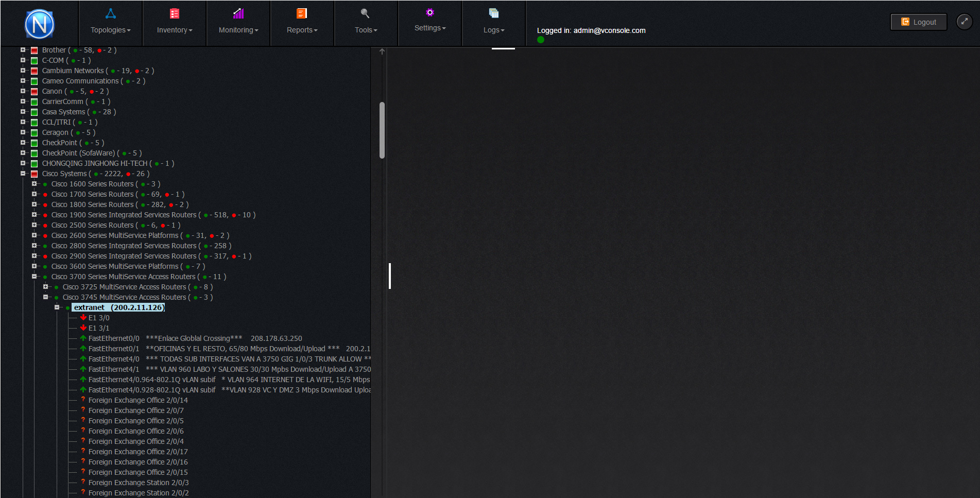Select Cisco 1800 Series Routers
This screenshot has height=498, width=980.
[120, 204]
